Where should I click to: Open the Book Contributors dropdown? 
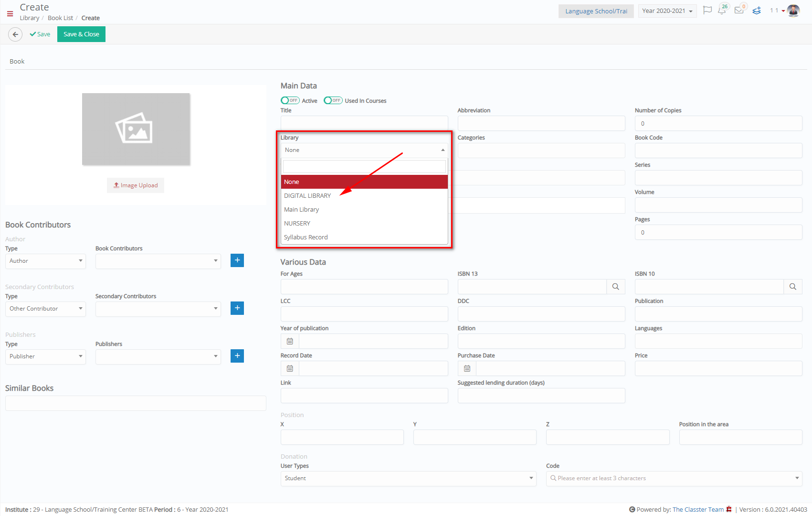pos(158,261)
